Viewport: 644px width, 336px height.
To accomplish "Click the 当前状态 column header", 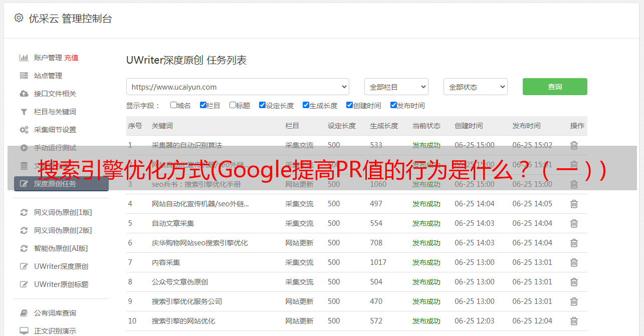I will tap(426, 126).
